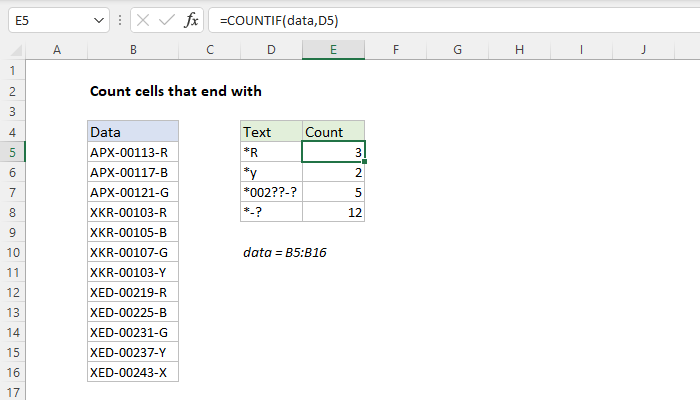Click the Insert Function fx icon
Screen dimensions: 700x400
pos(191,21)
